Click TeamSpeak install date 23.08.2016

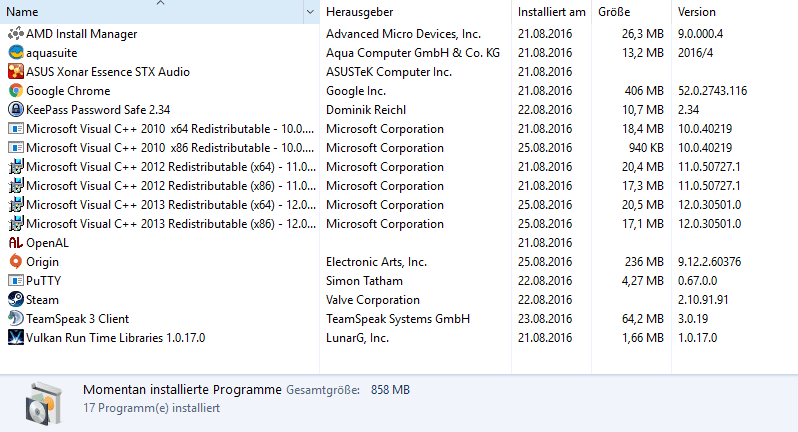click(x=545, y=319)
